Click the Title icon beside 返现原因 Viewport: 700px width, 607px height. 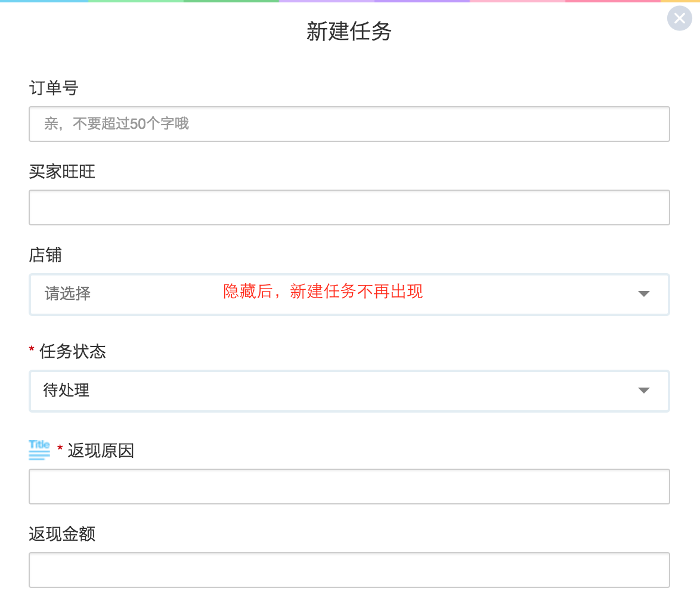39,450
